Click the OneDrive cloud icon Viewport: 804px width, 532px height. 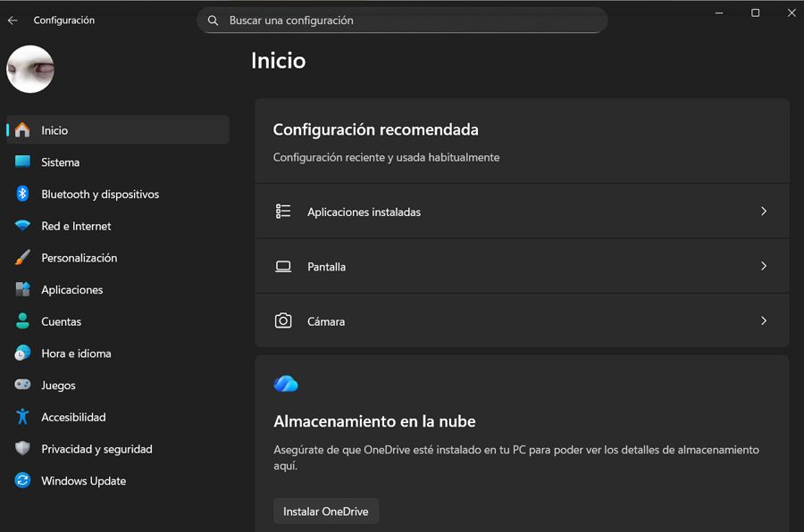coord(284,384)
